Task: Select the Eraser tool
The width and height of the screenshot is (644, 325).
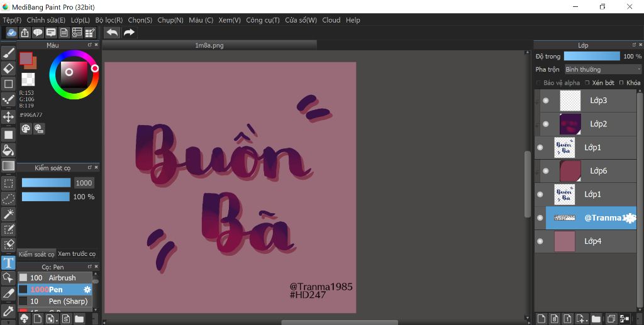Action: click(x=8, y=68)
